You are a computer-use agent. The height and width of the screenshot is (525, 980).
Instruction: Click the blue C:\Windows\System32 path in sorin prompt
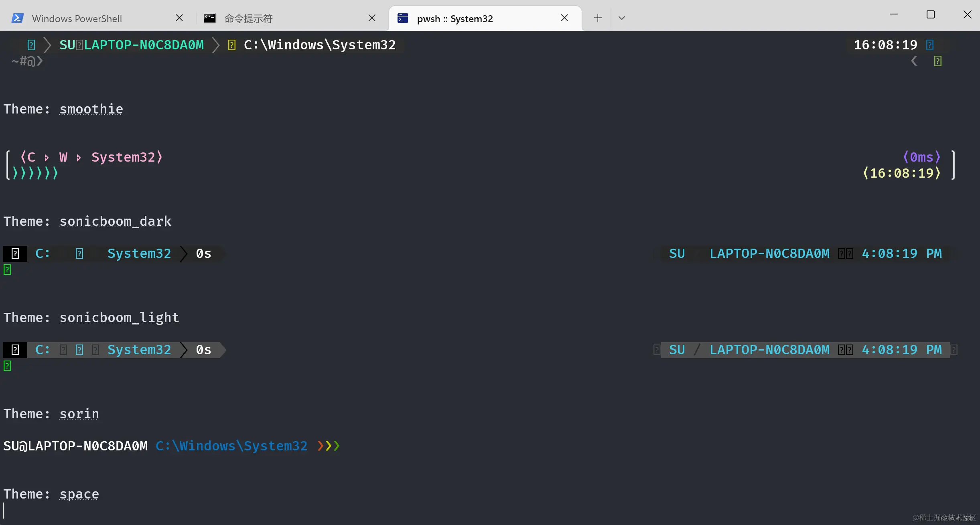pos(231,446)
